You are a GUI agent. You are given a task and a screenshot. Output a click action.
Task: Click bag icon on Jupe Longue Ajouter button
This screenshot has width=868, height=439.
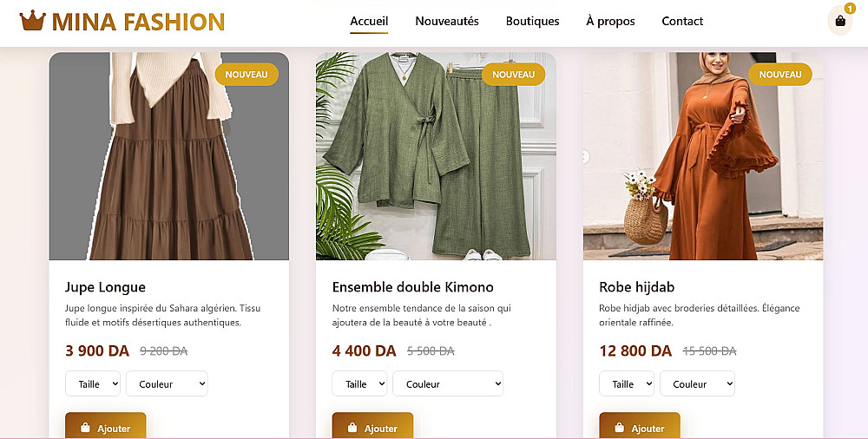pyautogui.click(x=85, y=428)
